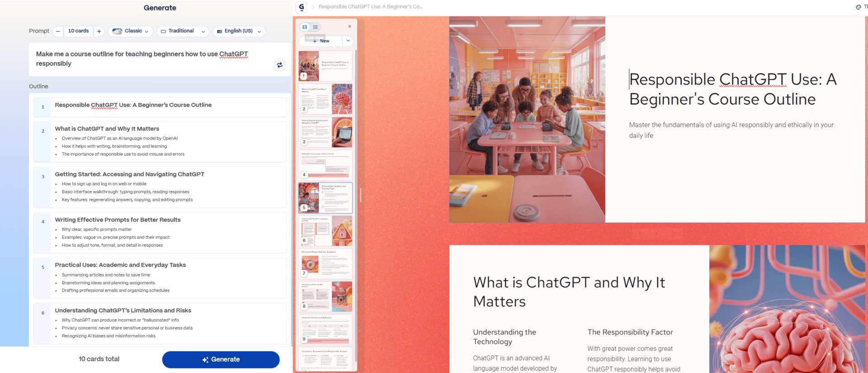Open the theme palette icon
This screenshot has height=373, width=868.
[x=858, y=7]
